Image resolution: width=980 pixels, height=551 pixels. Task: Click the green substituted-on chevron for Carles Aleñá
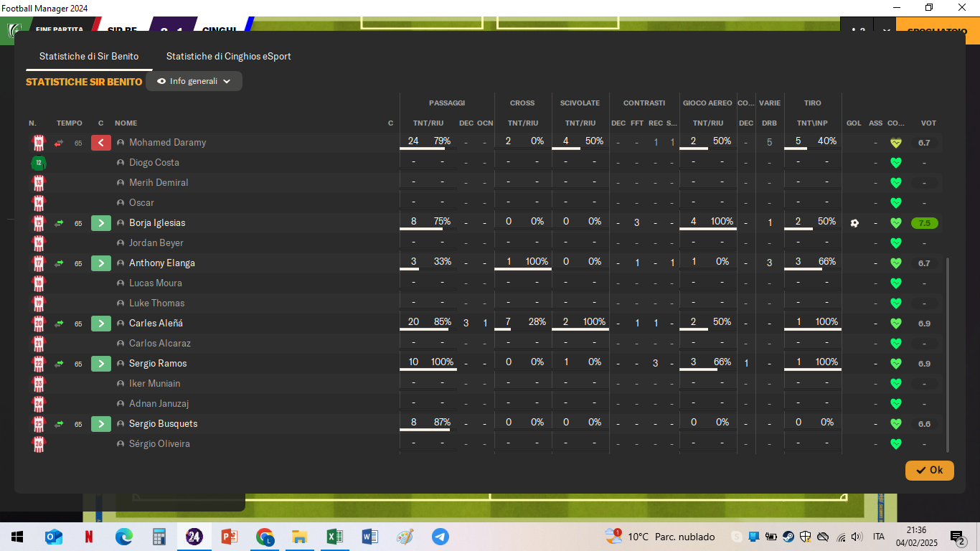pyautogui.click(x=101, y=324)
